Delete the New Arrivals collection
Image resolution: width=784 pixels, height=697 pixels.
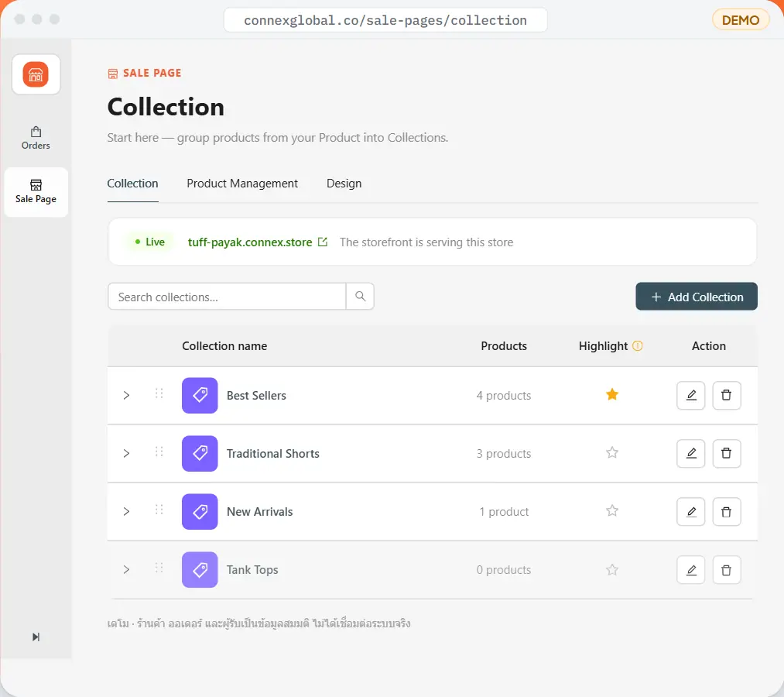pos(727,511)
